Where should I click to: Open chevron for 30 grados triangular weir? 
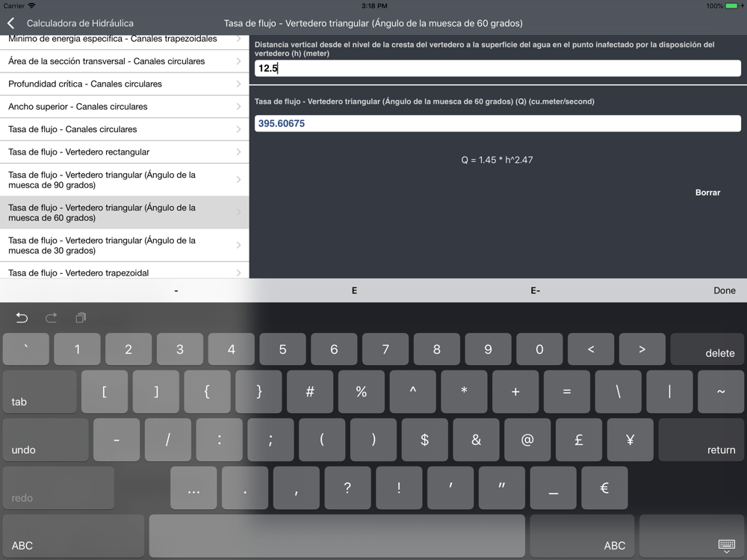tap(239, 245)
